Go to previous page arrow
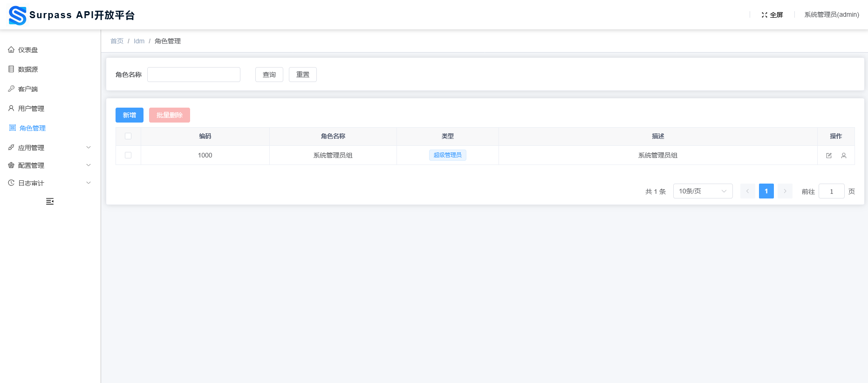This screenshot has width=868, height=383. coord(748,191)
